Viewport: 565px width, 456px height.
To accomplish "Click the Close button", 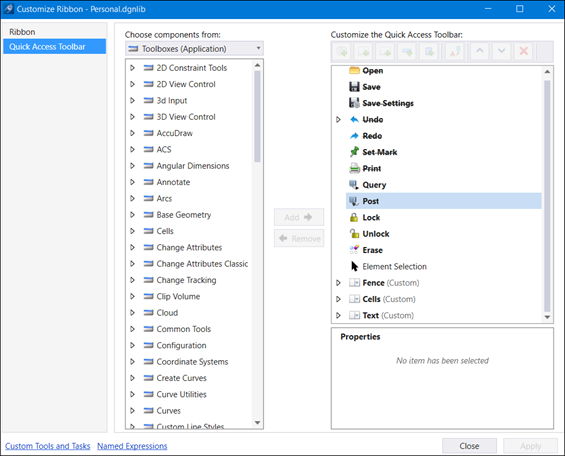I will pyautogui.click(x=469, y=446).
